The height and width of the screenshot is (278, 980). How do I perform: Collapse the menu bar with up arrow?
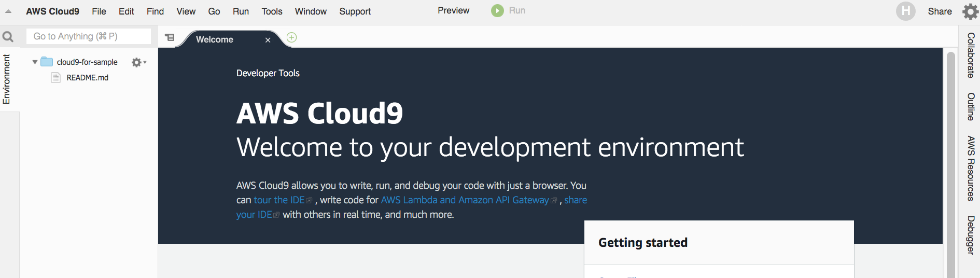[x=8, y=11]
